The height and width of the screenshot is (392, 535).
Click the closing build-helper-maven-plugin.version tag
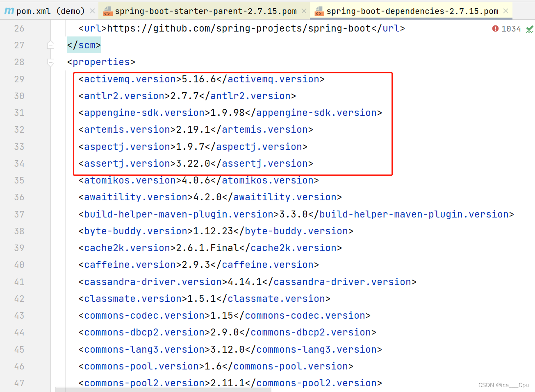[411, 214]
